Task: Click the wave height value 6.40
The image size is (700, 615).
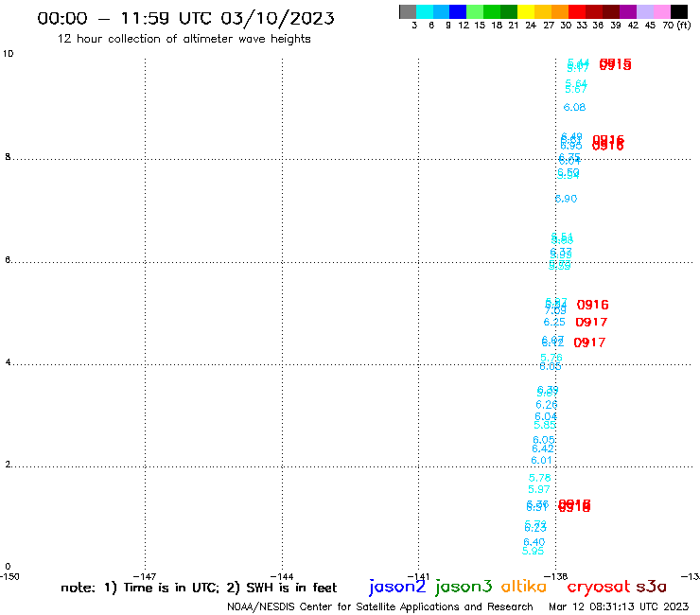Action: (x=534, y=542)
